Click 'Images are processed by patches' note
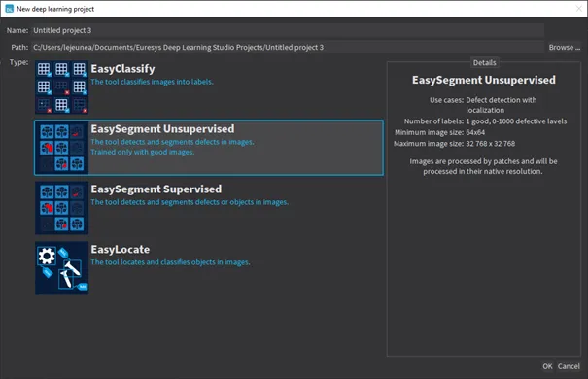This screenshot has height=379, width=588. 483,166
